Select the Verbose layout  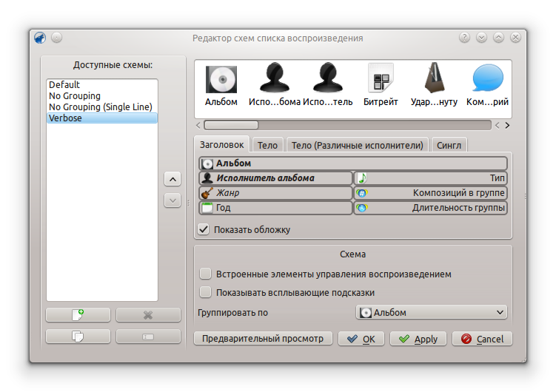pos(101,118)
